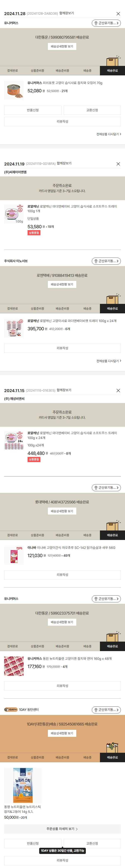Select 상품준비중 step in the 롯데택배 progress bar

click(x=37, y=535)
